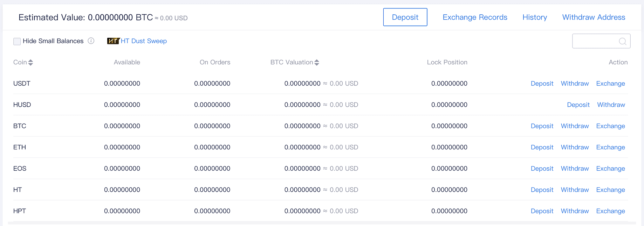The image size is (644, 226).
Task: Exchange HPT
Action: coord(610,211)
